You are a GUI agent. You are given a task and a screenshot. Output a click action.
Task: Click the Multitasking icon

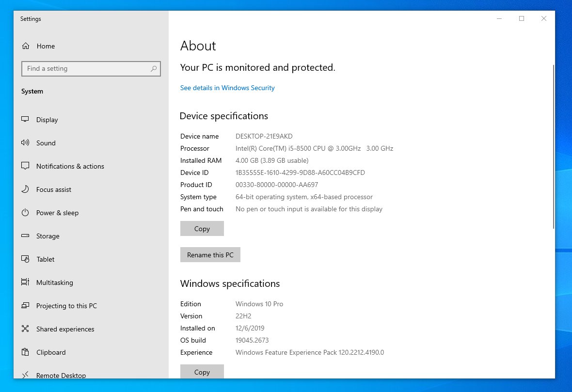[25, 282]
